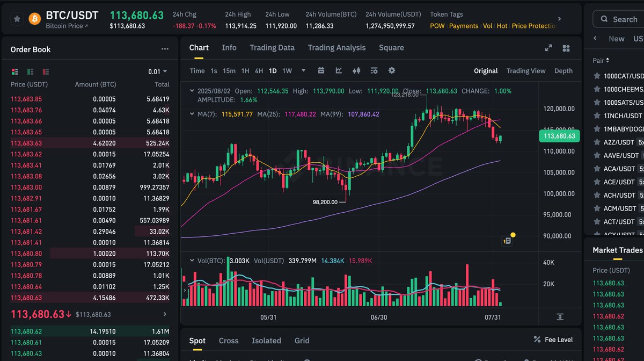Expand chart to fullscreen
The height and width of the screenshot is (361, 644).
(x=548, y=48)
